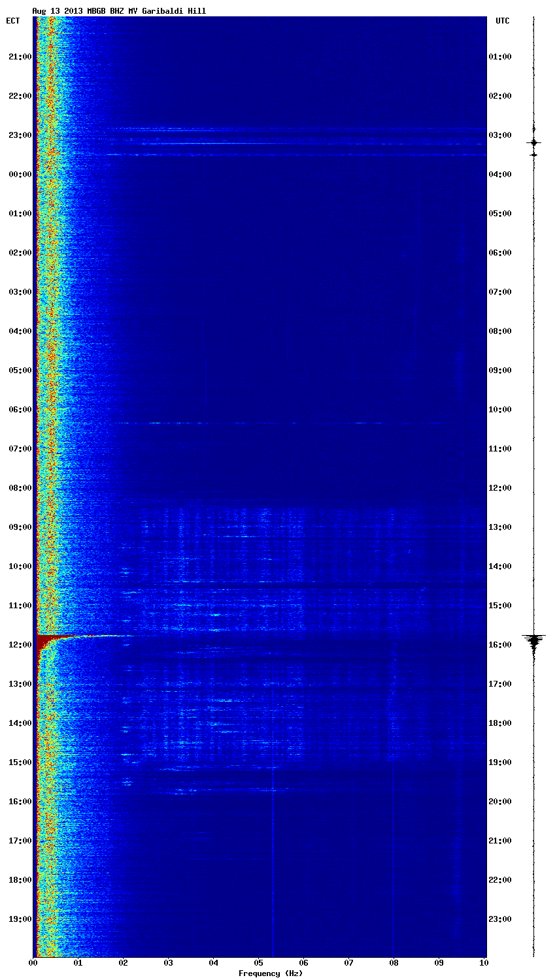Click the 18:00 label on the ECT axis
The height and width of the screenshot is (980, 557).
tap(20, 880)
